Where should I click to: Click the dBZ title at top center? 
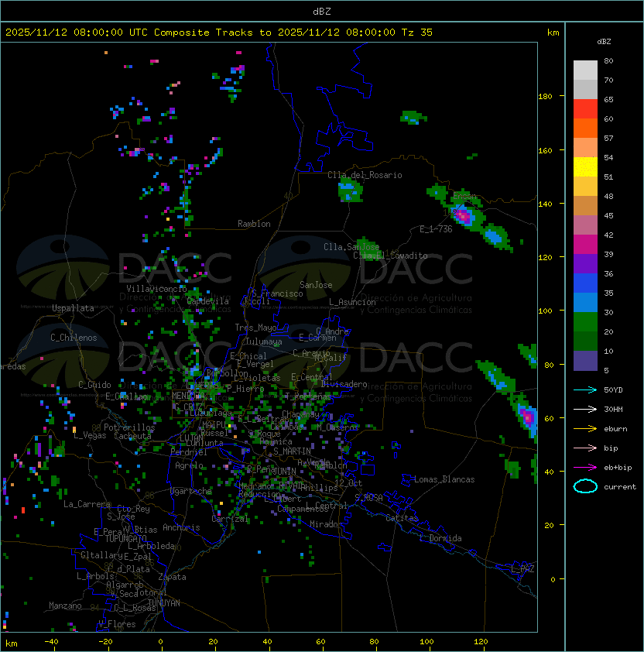coord(322,12)
